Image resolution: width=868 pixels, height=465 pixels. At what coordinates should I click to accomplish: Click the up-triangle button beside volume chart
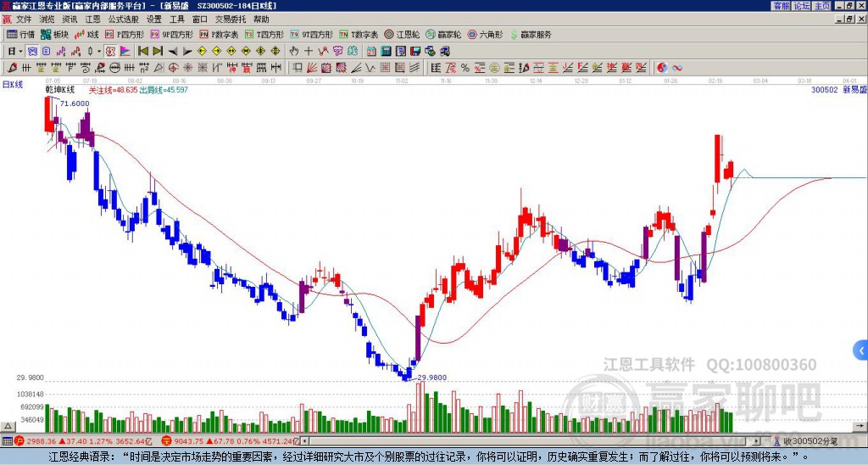(x=7, y=426)
